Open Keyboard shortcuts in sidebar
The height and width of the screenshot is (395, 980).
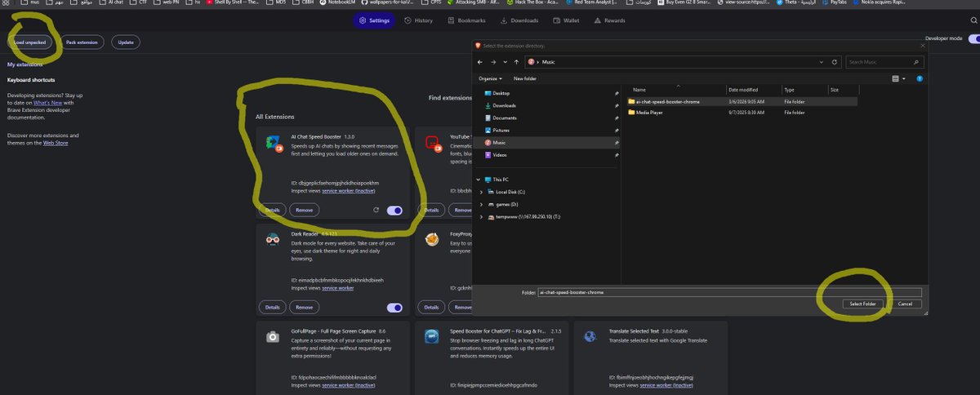[x=31, y=80]
